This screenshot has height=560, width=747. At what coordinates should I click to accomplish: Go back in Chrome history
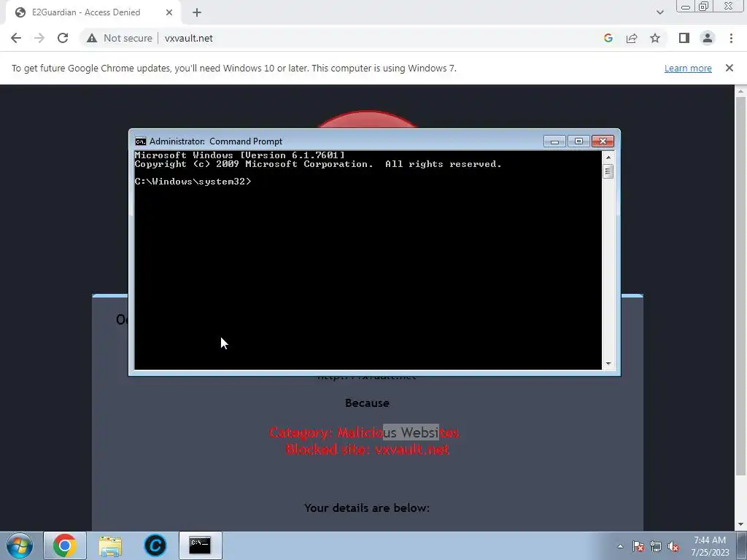16,38
